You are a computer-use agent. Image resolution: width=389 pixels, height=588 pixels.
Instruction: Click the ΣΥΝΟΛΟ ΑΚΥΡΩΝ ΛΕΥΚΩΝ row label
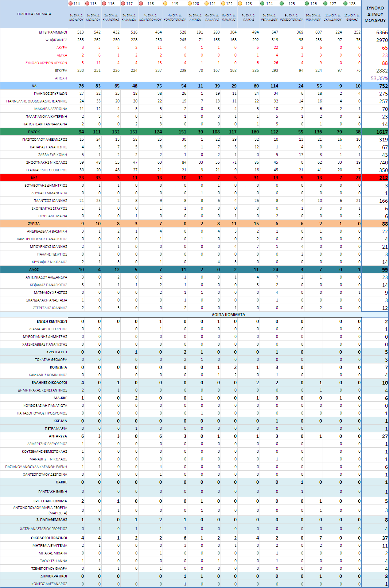(x=46, y=63)
